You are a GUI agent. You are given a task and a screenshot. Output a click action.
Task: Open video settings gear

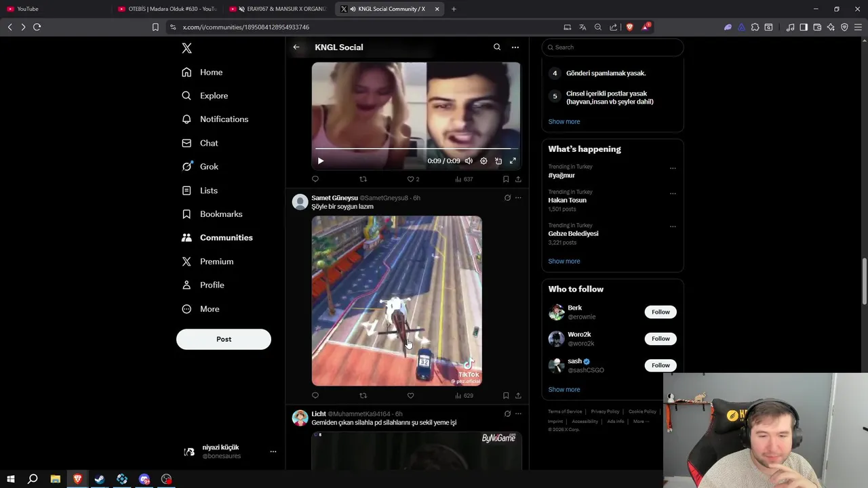[484, 161]
